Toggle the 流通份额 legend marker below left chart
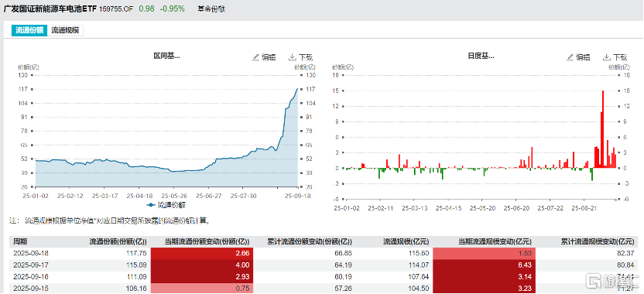Image resolution: width=644 pixels, height=294 pixels. point(151,204)
